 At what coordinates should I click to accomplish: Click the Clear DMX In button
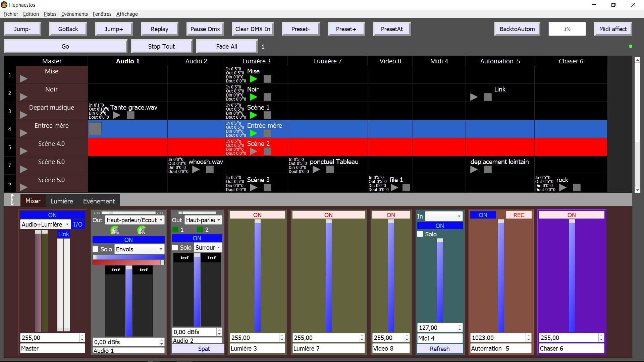click(253, 29)
